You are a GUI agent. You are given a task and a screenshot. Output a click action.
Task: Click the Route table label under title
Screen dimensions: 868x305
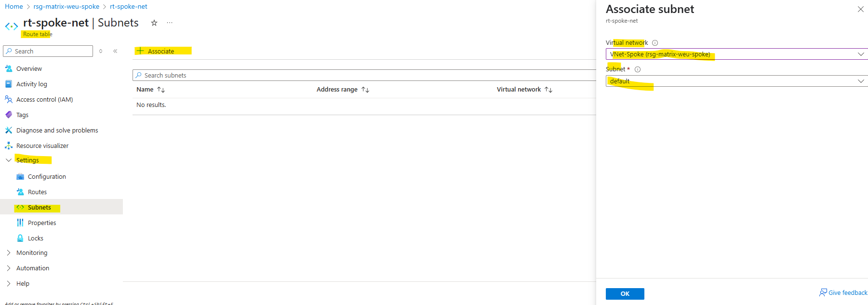pos(38,34)
